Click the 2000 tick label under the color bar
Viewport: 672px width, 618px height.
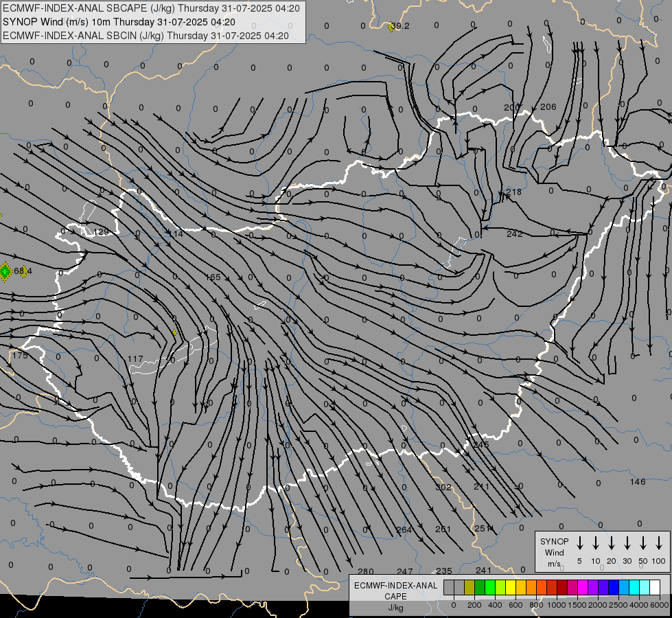click(598, 605)
